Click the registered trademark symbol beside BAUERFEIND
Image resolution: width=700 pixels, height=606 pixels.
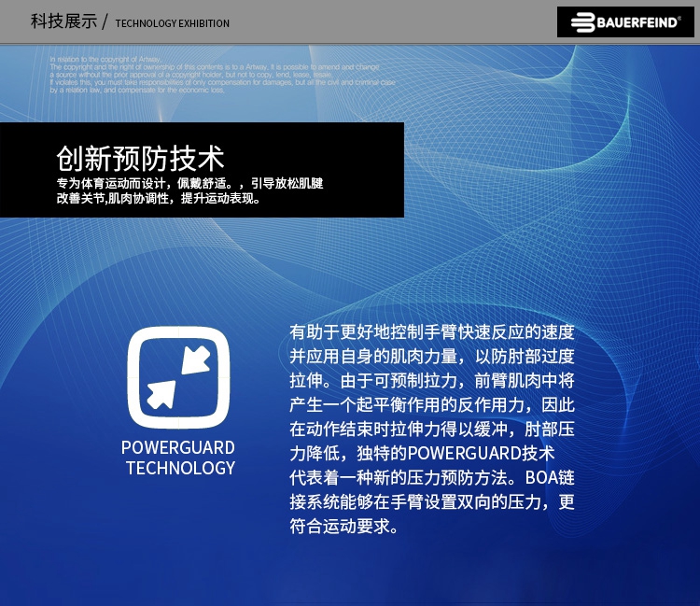point(679,18)
